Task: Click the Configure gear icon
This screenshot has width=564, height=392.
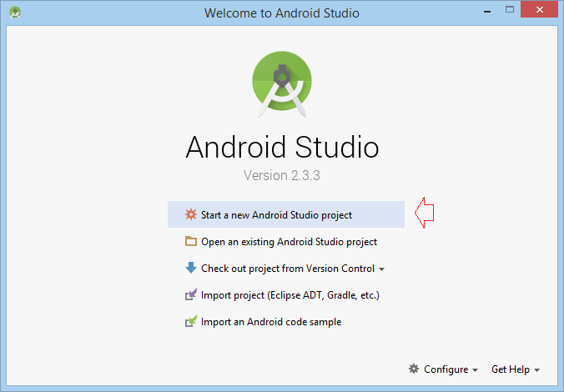Action: (414, 369)
